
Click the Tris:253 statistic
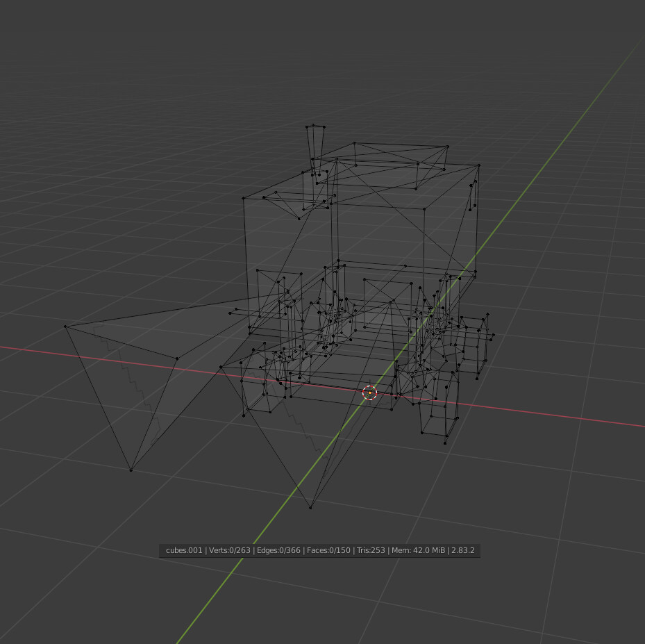[371, 550]
